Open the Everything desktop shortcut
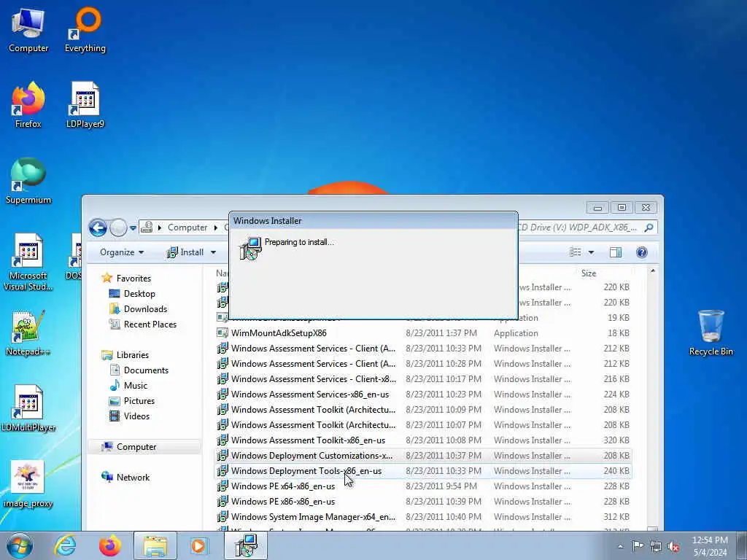Image resolution: width=747 pixels, height=560 pixels. pos(85,31)
